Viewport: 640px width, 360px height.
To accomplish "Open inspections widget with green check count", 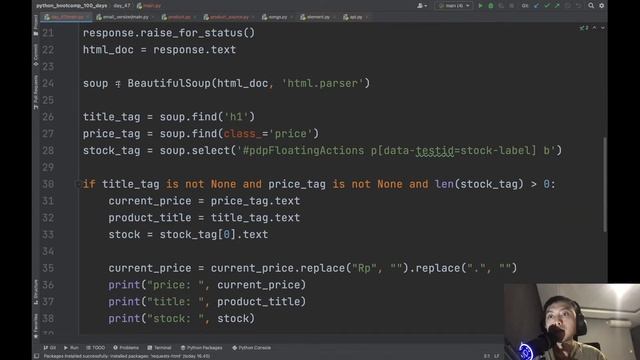I will [584, 28].
